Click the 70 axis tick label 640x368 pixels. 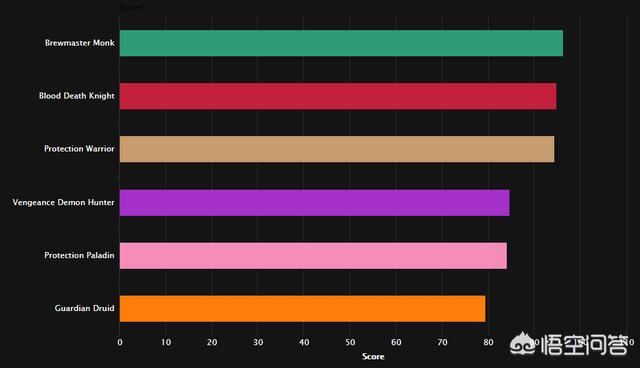(442, 342)
